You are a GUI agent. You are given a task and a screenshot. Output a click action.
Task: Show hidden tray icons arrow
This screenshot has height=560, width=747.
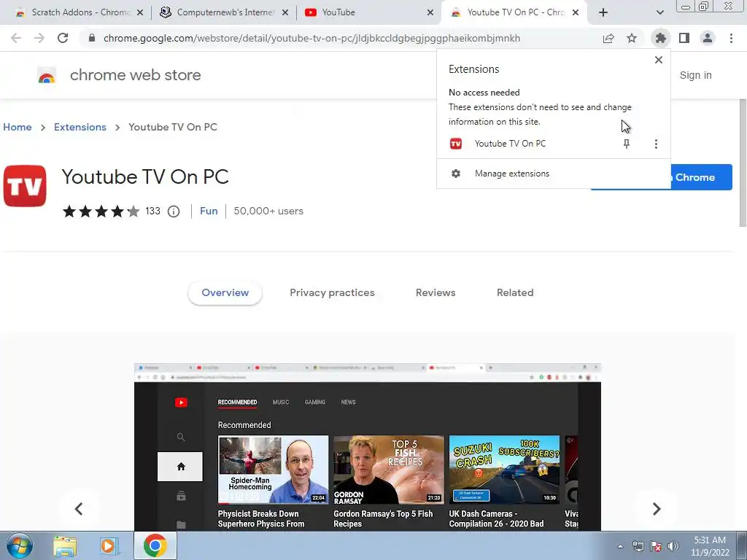pyautogui.click(x=620, y=546)
